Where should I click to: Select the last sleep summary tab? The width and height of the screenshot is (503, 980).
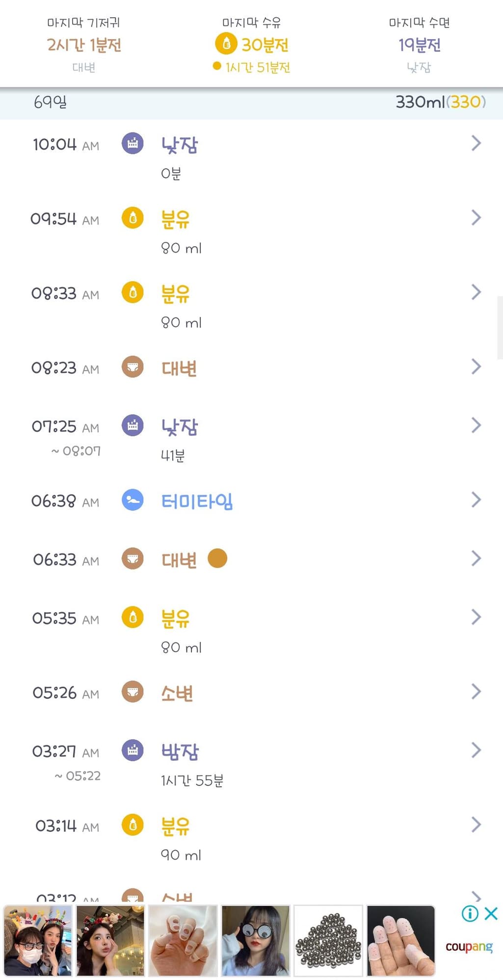pos(419,45)
